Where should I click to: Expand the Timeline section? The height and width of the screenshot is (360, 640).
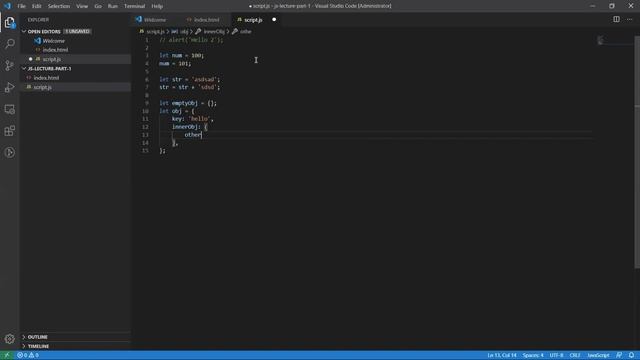pyautogui.click(x=38, y=346)
